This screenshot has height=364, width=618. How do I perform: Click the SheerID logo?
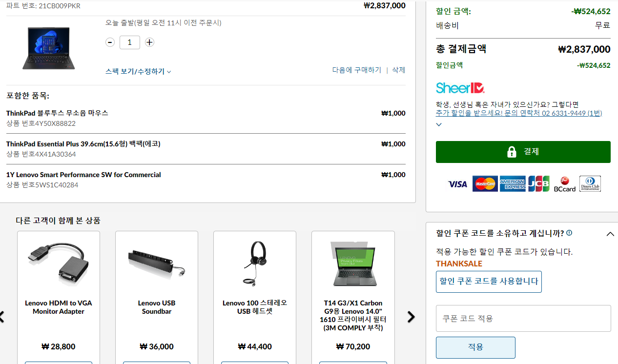click(460, 88)
